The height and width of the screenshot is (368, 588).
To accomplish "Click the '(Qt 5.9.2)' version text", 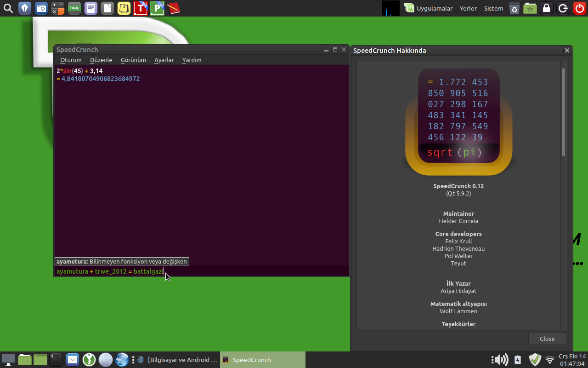I will click(458, 193).
